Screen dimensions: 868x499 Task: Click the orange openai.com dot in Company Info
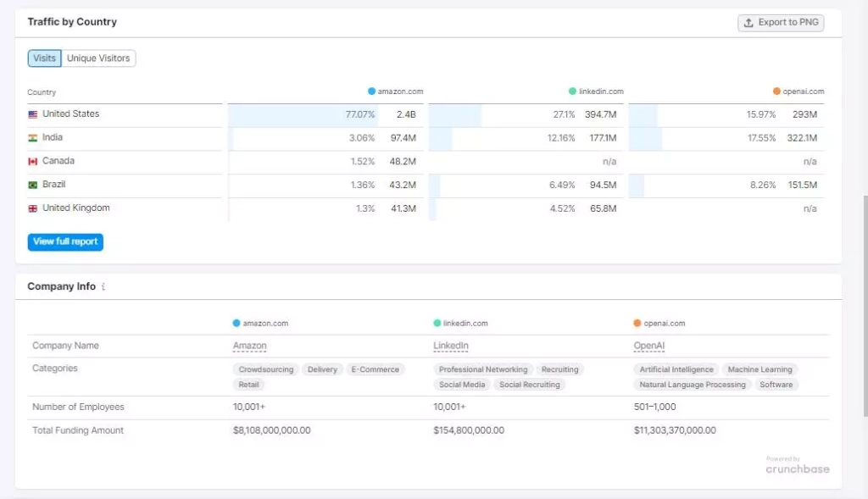click(637, 323)
